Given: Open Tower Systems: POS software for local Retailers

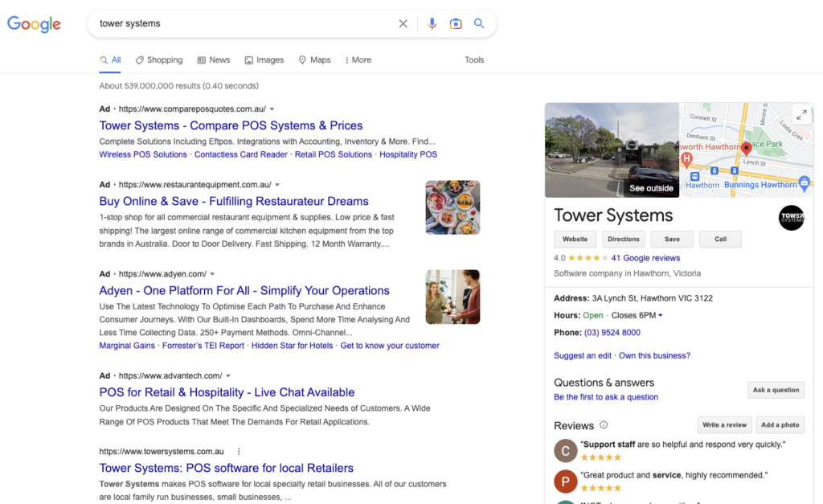Looking at the screenshot, I should 226,469.
